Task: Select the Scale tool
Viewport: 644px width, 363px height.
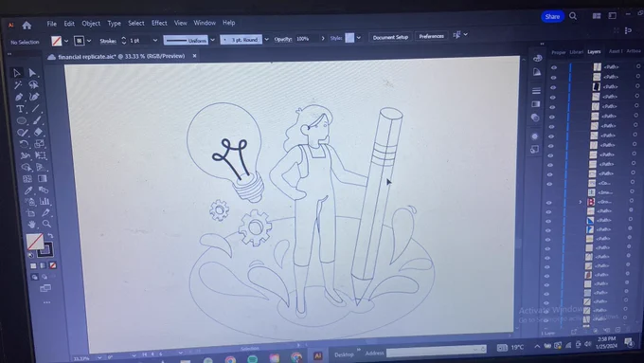Action: tap(40, 143)
